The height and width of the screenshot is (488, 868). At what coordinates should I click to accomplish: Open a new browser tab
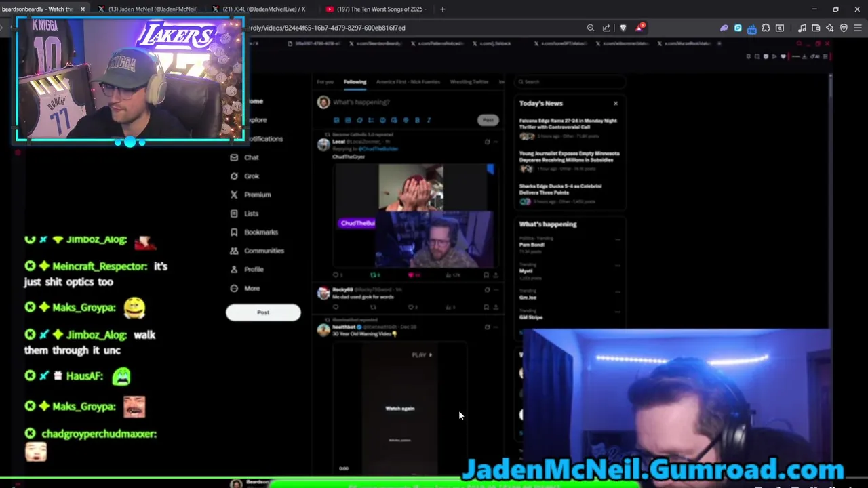point(442,9)
